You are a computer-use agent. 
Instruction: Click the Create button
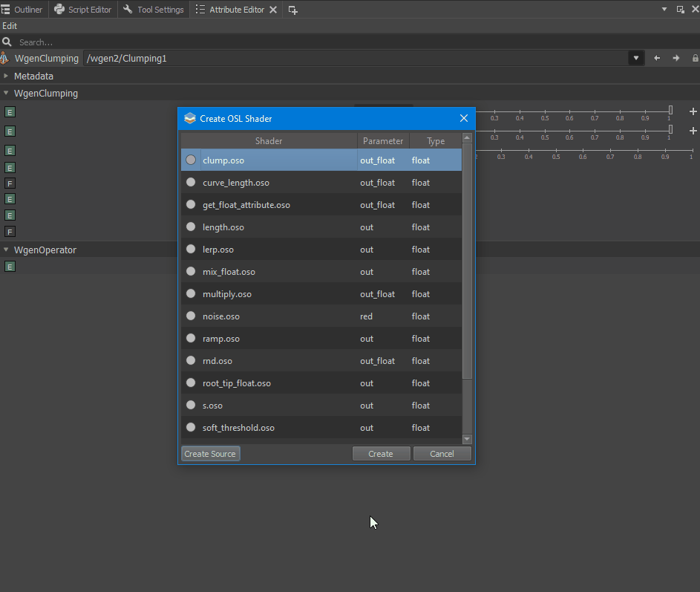pyautogui.click(x=381, y=454)
